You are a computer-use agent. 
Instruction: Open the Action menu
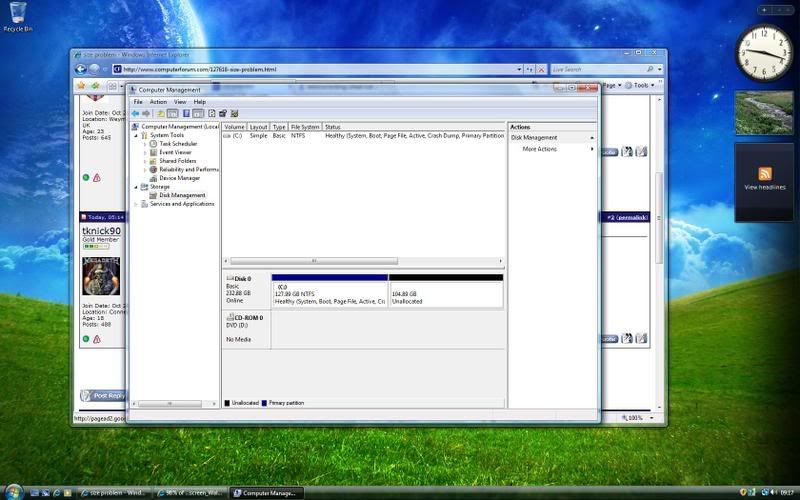(158, 102)
